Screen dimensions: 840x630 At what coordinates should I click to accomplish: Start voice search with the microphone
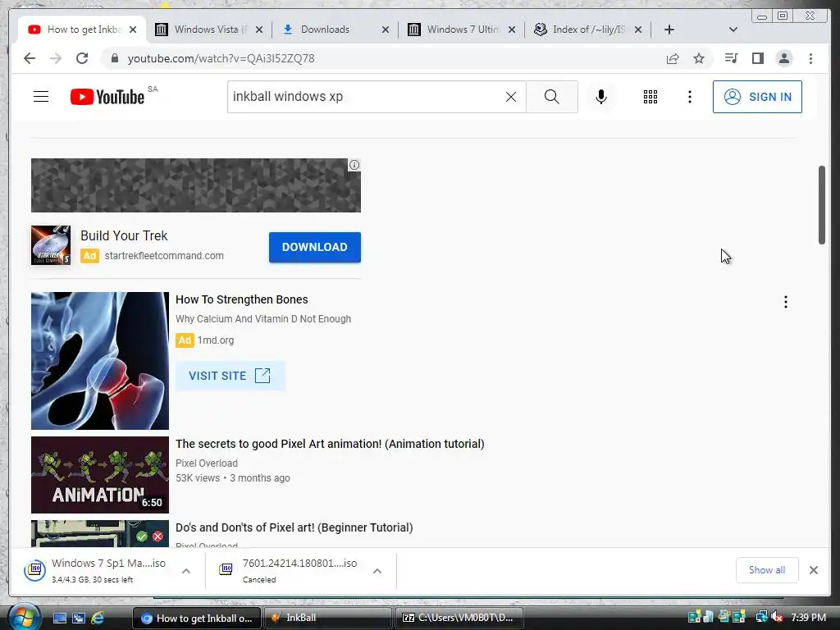coord(601,97)
